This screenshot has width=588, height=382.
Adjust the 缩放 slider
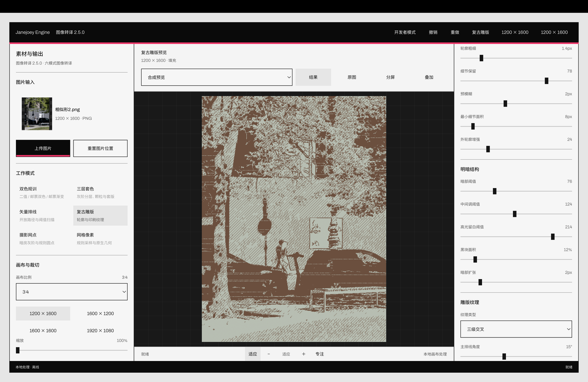(x=72, y=350)
